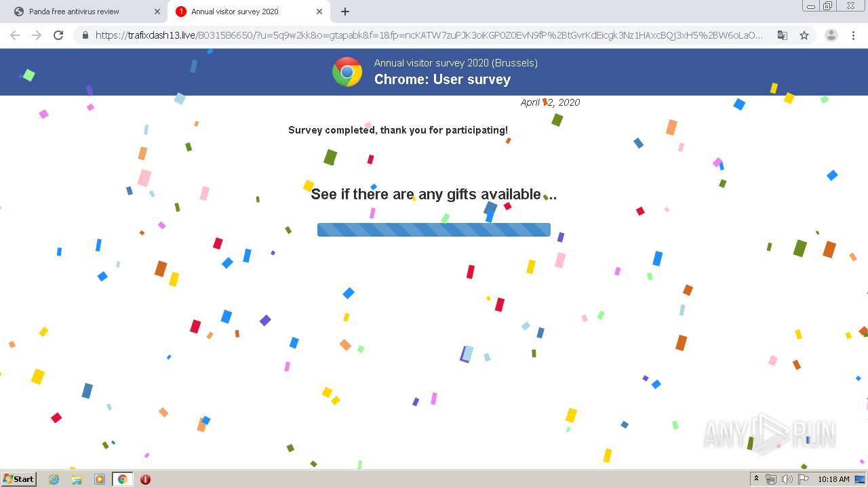The width and height of the screenshot is (868, 488).
Task: Show hidden system tray icons
Action: pos(756,479)
